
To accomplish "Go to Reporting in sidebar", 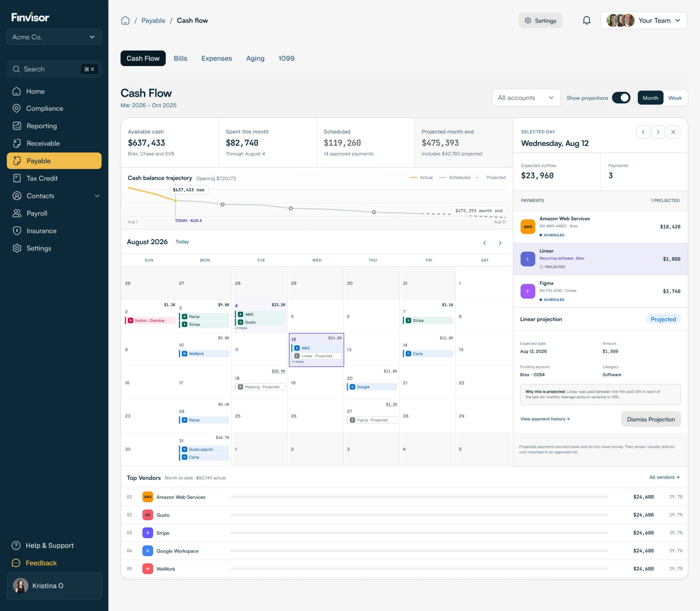I will pyautogui.click(x=54, y=126).
